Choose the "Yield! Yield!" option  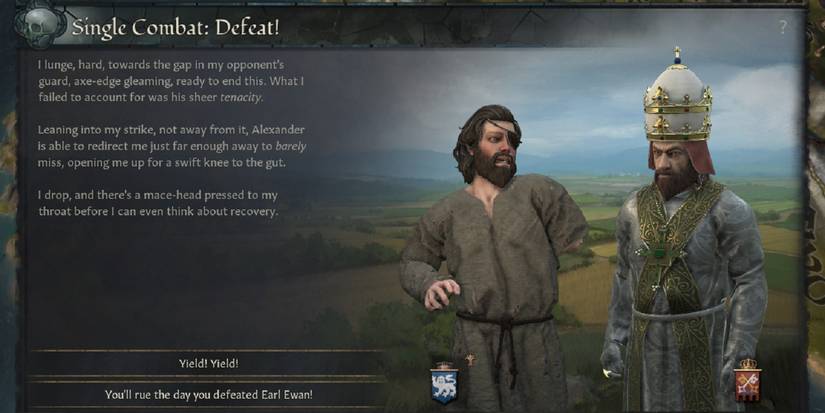(x=208, y=364)
